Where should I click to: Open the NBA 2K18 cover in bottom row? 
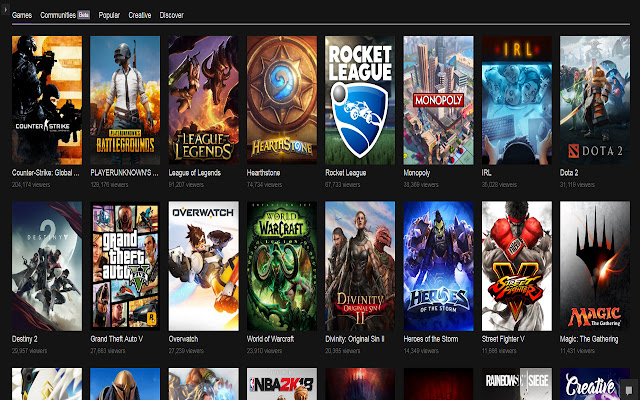tap(282, 384)
